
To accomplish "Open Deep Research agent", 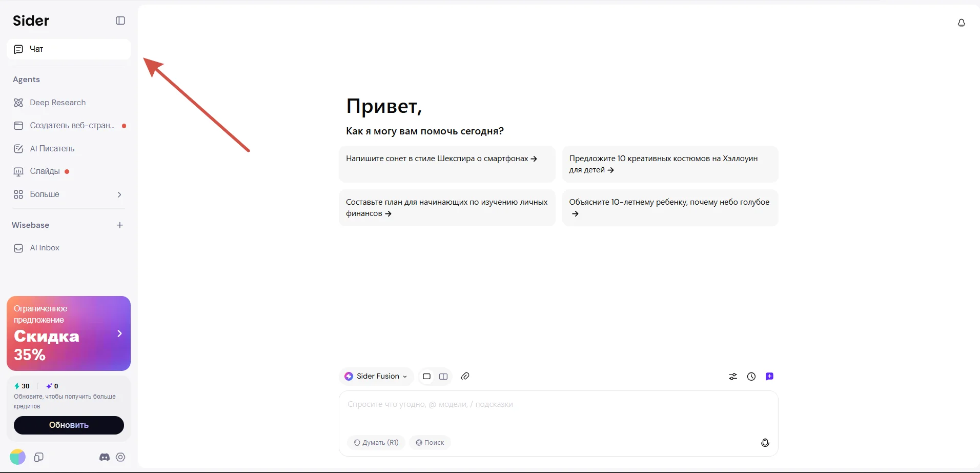I will coord(69,103).
